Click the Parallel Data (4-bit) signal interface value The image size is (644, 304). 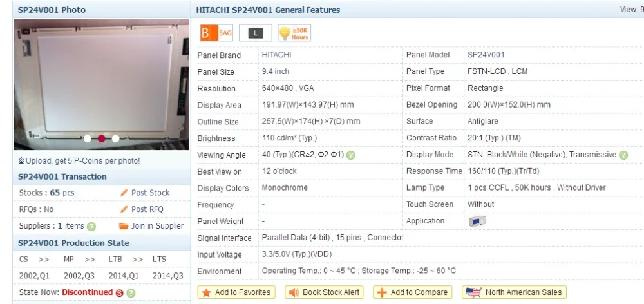[333, 238]
